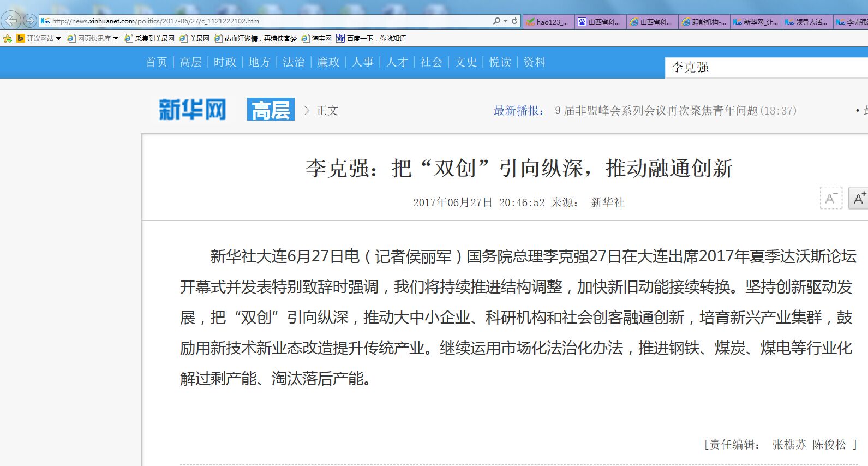Click the add-to-favorites star icon
Screen dimensions: 868x466
8,38
